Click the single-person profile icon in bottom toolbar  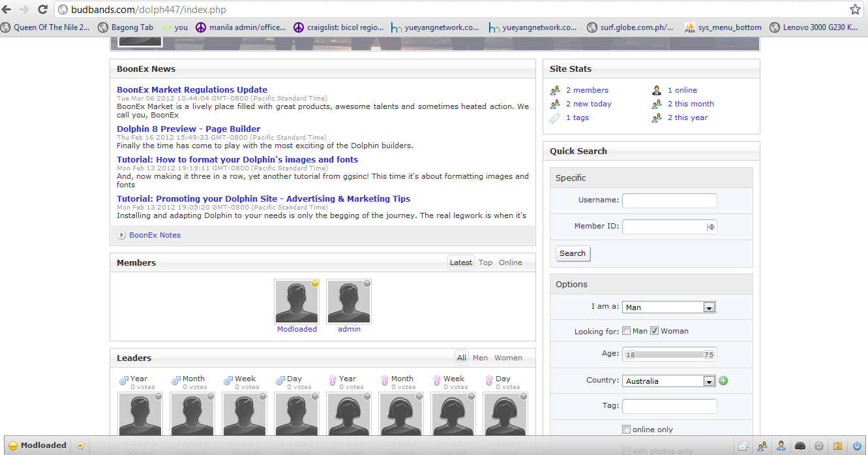pyautogui.click(x=781, y=446)
